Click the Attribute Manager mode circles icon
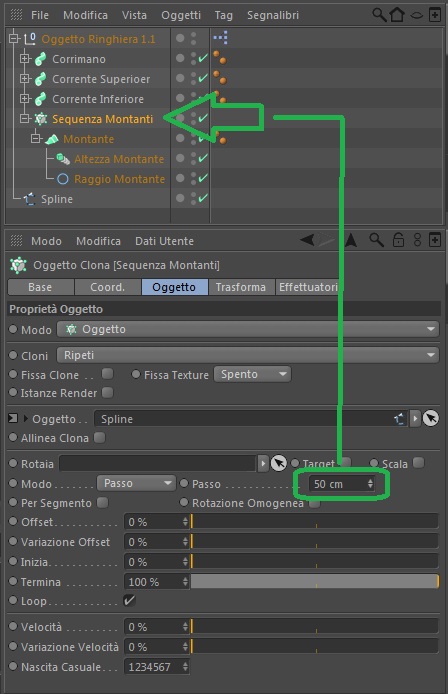This screenshot has height=694, width=448. click(417, 240)
